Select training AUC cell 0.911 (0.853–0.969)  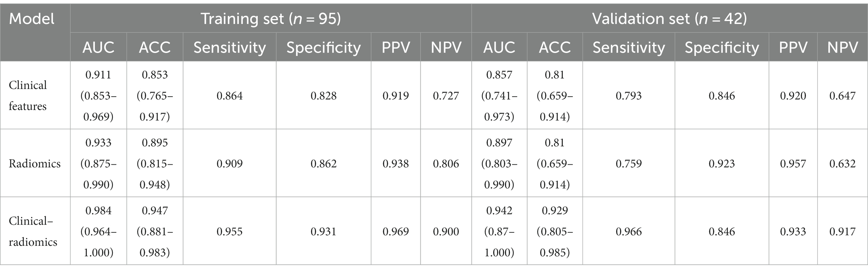coord(99,96)
